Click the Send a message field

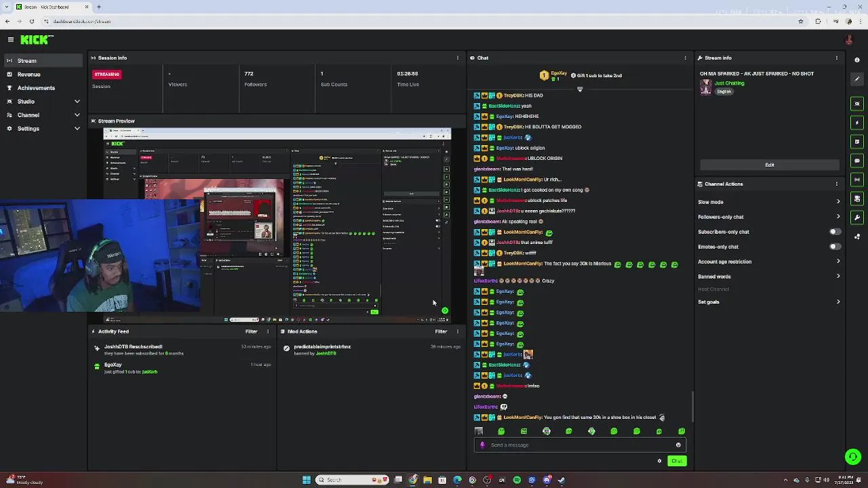click(580, 445)
